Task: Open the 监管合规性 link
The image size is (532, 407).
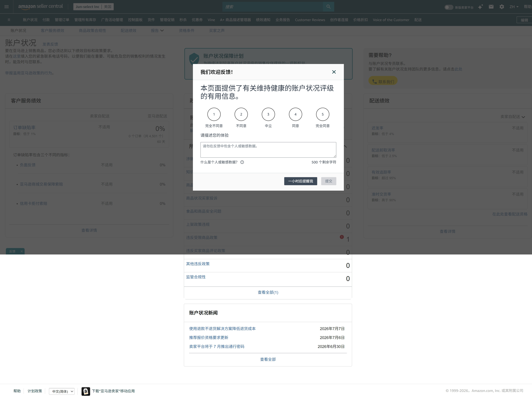Action: pyautogui.click(x=196, y=277)
